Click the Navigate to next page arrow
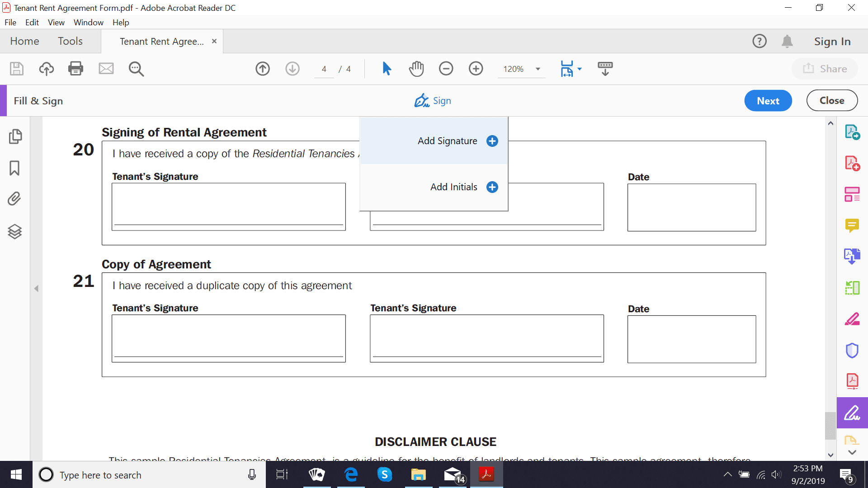 pos(292,68)
